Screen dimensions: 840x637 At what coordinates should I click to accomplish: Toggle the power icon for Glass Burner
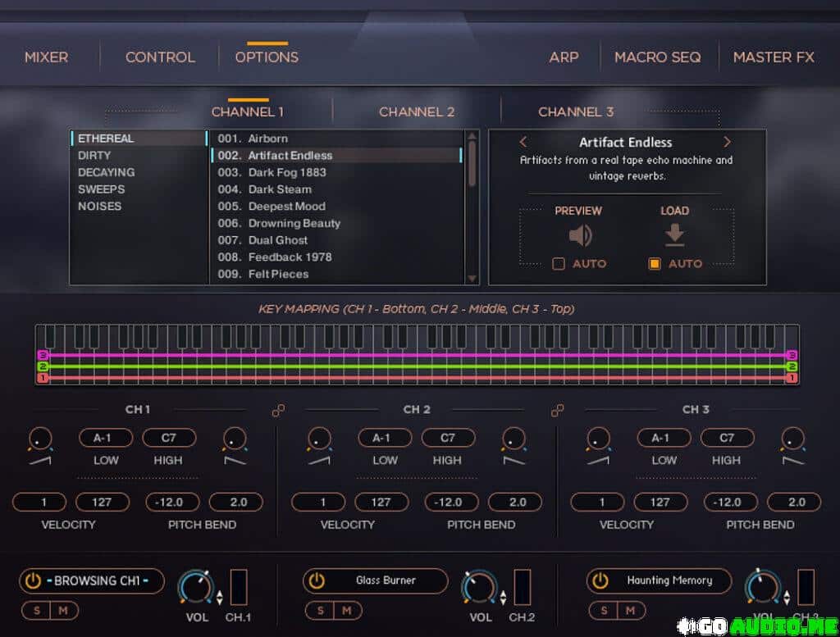coord(317,581)
